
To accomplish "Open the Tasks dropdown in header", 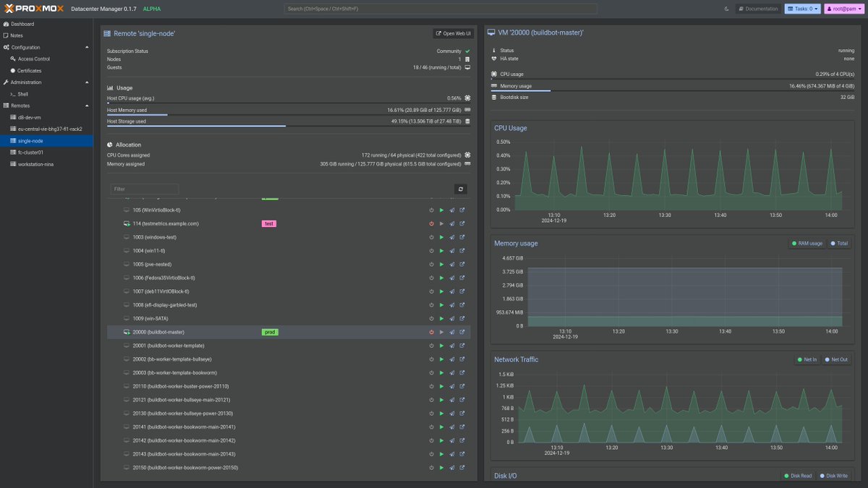I will point(803,9).
